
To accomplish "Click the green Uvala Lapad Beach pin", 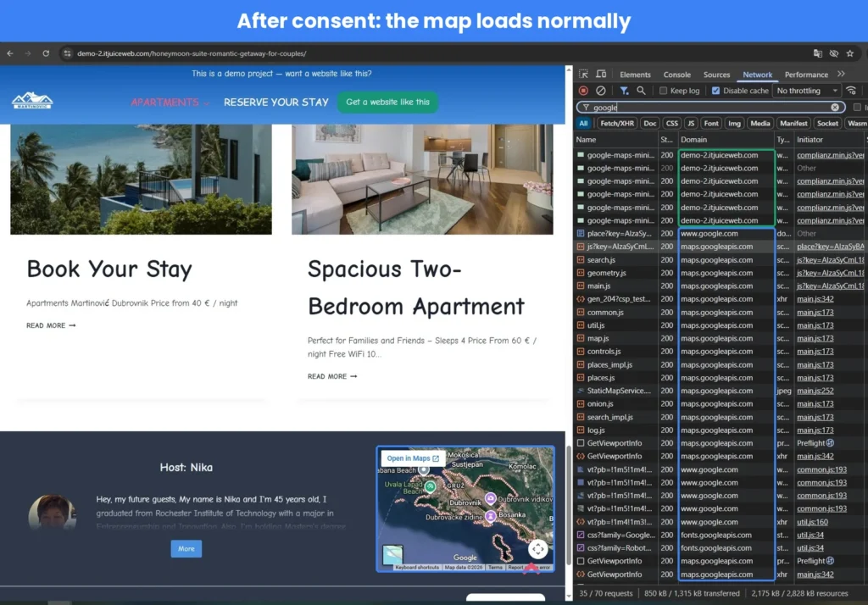I will (430, 486).
